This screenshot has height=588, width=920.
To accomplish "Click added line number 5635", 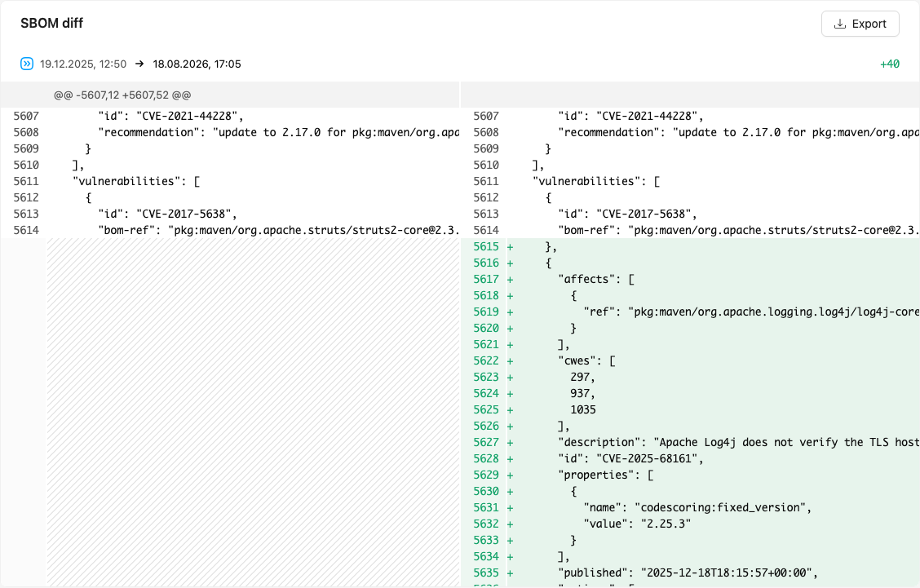I will (486, 573).
